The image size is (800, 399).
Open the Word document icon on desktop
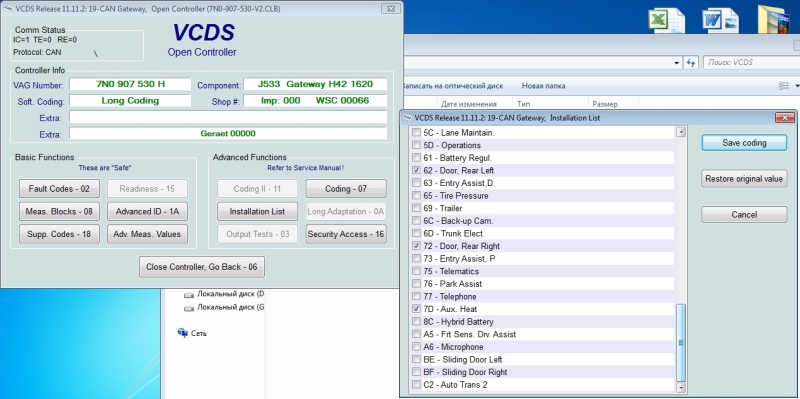(720, 20)
